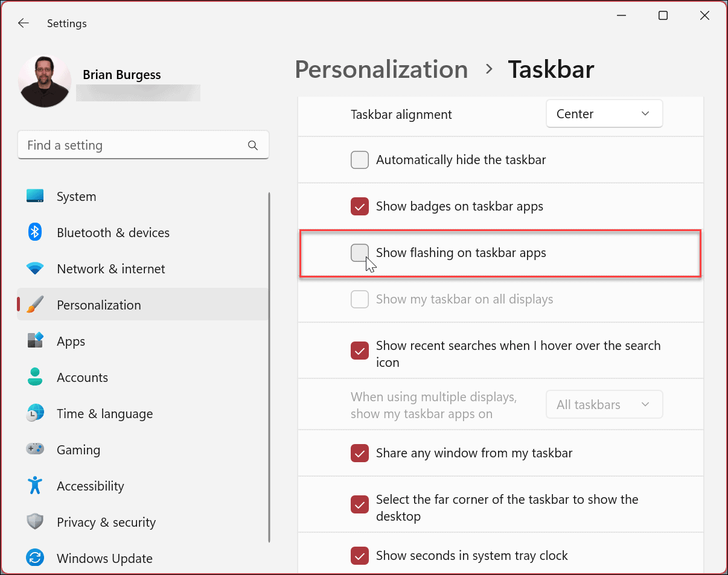Image resolution: width=728 pixels, height=575 pixels.
Task: Click the Gaming controller icon
Action: coord(35,450)
